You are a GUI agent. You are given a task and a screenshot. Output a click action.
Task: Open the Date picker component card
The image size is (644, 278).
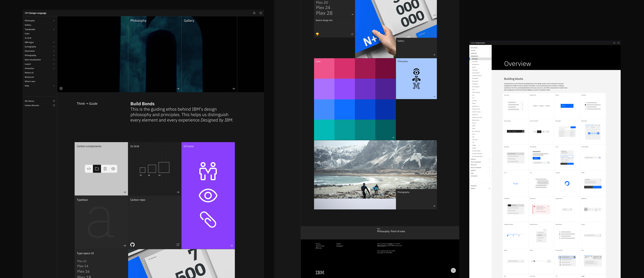tap(593, 132)
